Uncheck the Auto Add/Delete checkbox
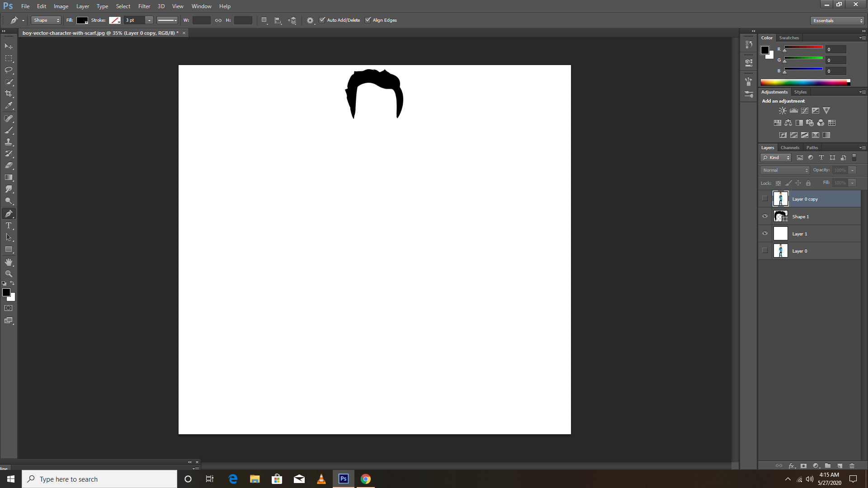The image size is (868, 488). 322,20
